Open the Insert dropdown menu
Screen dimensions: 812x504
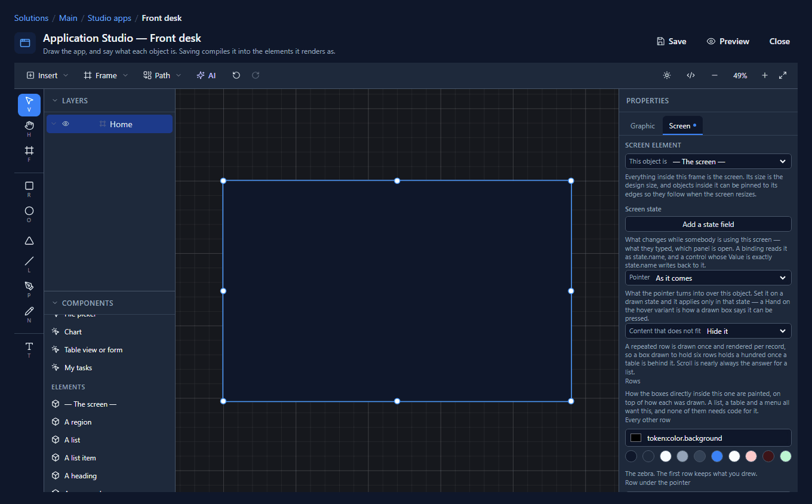click(48, 75)
